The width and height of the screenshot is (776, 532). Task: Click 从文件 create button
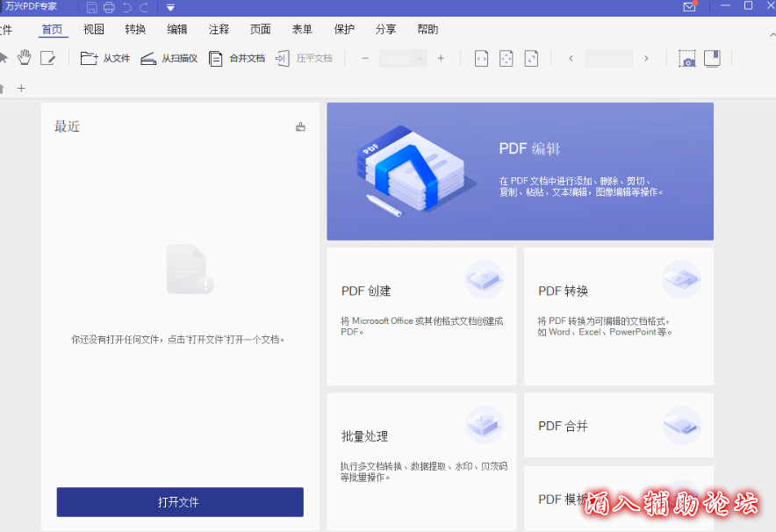[x=105, y=59]
